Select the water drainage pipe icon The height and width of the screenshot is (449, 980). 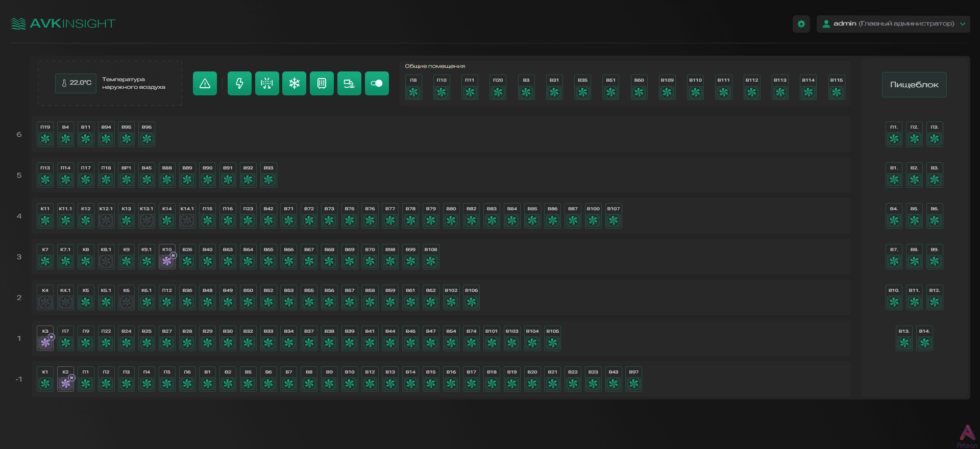349,83
